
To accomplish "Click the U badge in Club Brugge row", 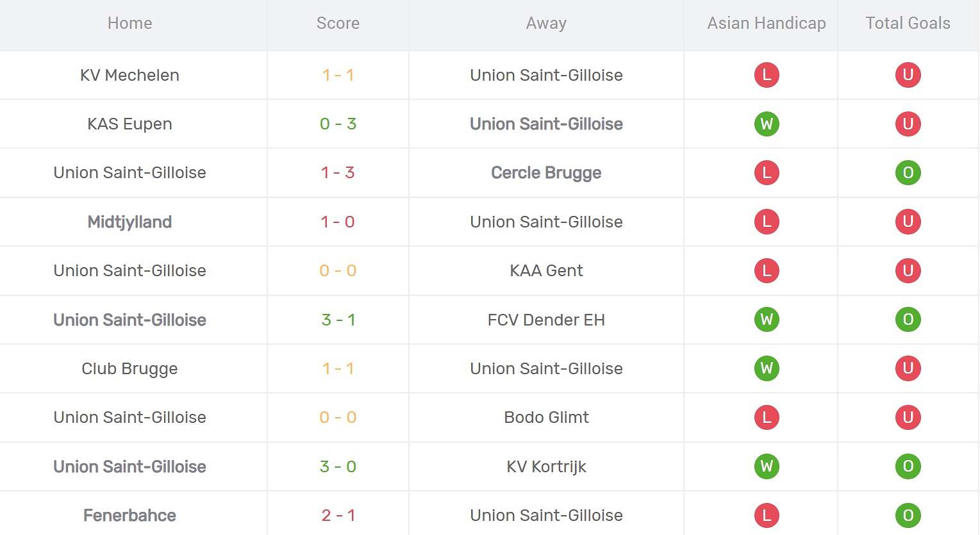I will [908, 368].
